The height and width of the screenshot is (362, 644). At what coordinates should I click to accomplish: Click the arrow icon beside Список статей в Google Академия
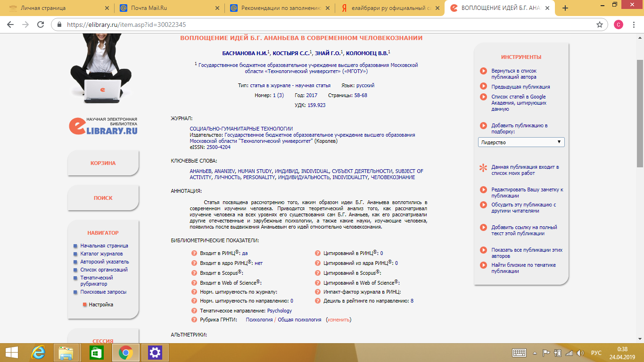[x=483, y=97]
